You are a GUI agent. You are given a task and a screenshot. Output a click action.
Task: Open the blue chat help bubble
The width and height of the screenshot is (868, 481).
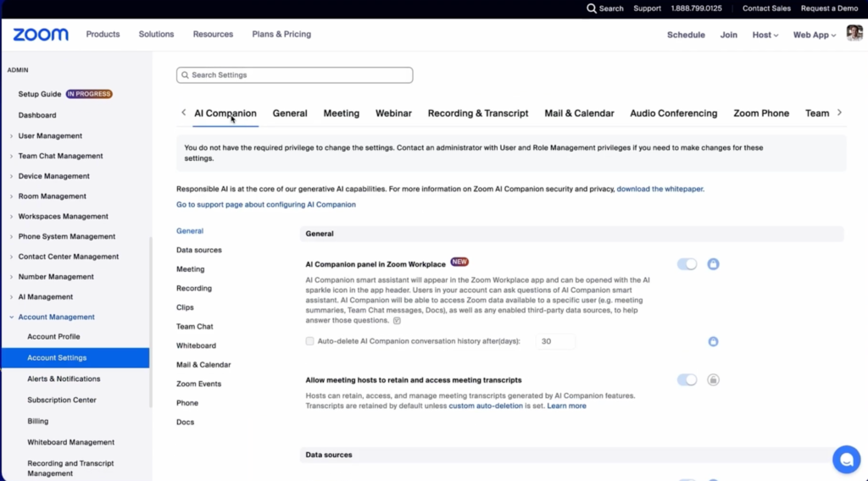845,458
